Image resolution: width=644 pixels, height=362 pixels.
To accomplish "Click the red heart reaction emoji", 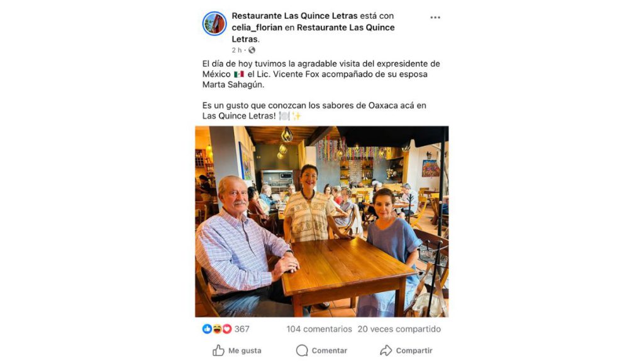I will click(x=226, y=329).
